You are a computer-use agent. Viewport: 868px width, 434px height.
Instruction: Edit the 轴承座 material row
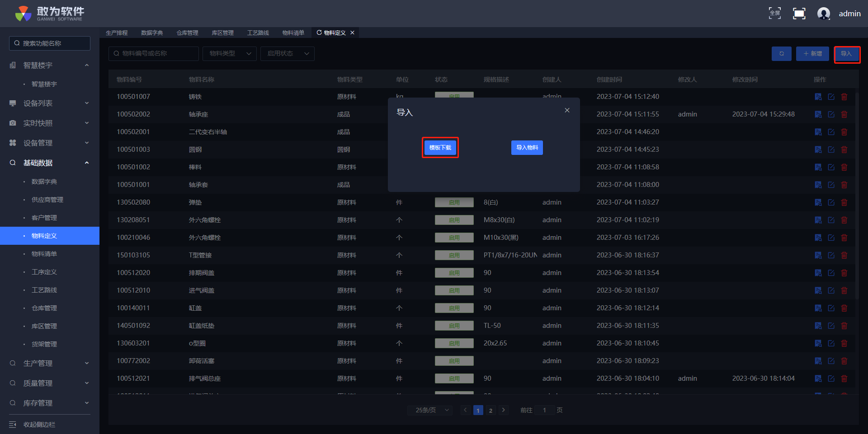[x=831, y=114]
